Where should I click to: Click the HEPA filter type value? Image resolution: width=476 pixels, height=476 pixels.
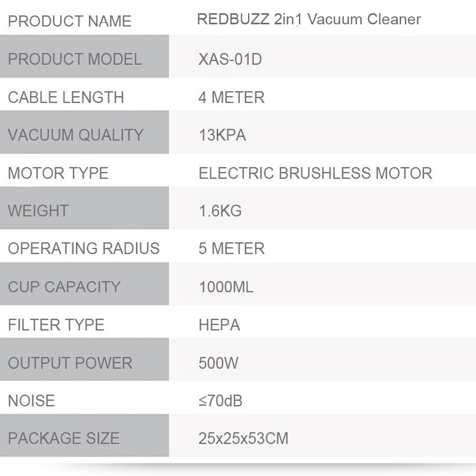pos(219,325)
